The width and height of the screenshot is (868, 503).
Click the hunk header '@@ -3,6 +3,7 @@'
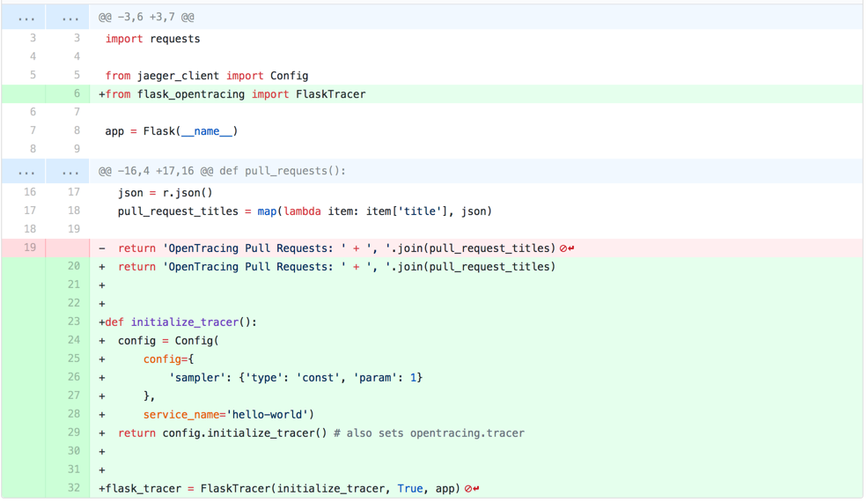(x=146, y=17)
